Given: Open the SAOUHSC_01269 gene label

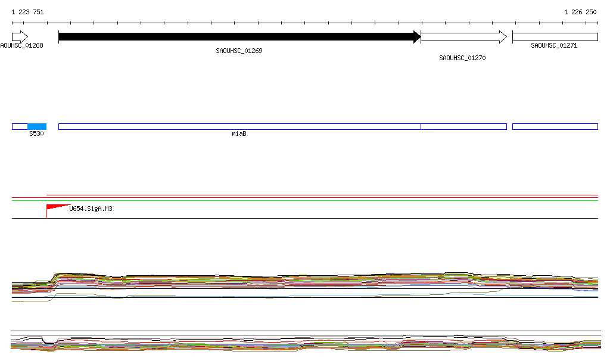Looking at the screenshot, I should [239, 51].
